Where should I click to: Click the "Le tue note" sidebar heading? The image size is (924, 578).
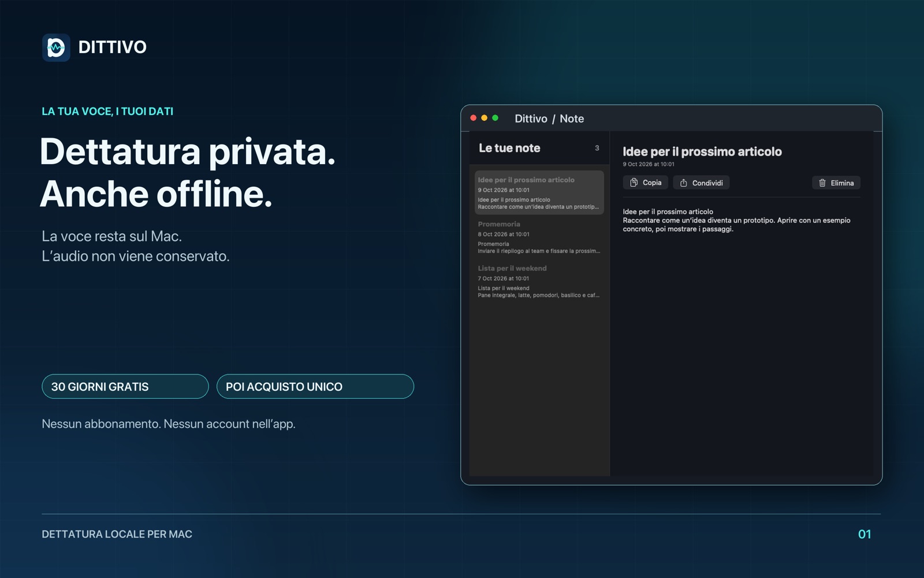click(x=509, y=148)
